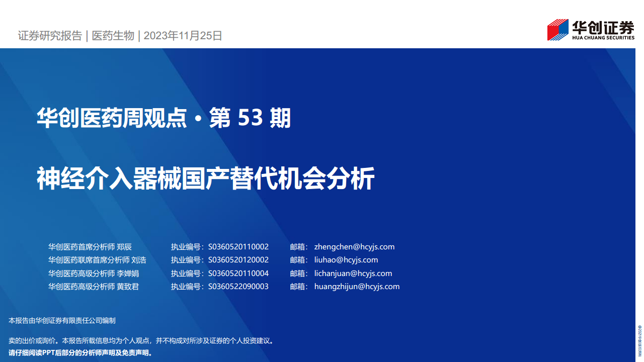Viewport: 644px width, 362px height.
Task: Select the header text "证券研究报告"
Action: 50,36
